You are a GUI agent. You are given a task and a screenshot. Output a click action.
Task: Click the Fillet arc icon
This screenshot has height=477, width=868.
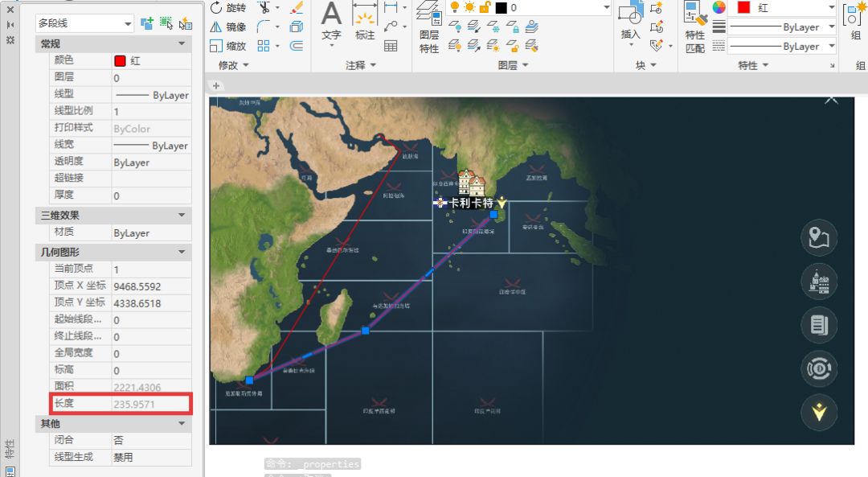pos(264,27)
